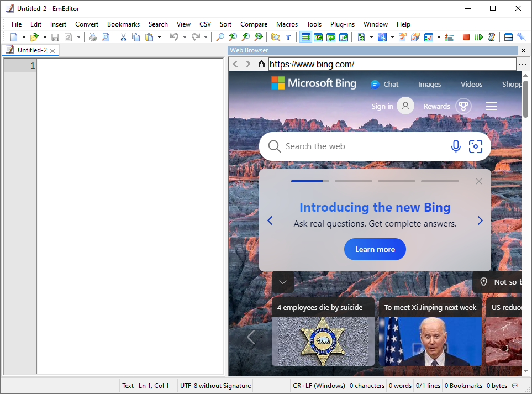
Task: Click the home icon in Web Browser
Action: click(x=261, y=64)
